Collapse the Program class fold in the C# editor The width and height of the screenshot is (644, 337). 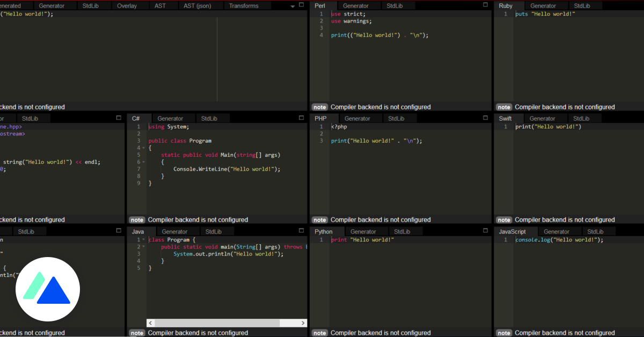(143, 148)
